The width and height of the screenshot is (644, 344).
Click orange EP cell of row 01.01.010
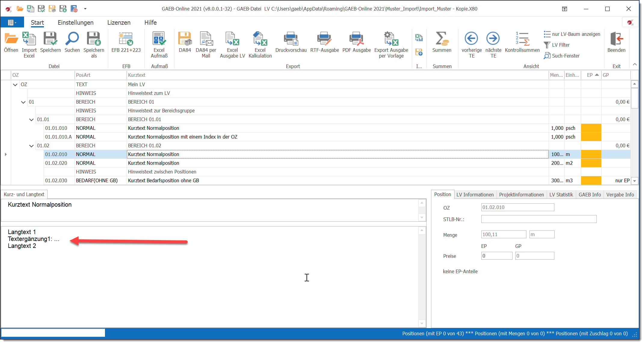point(591,128)
